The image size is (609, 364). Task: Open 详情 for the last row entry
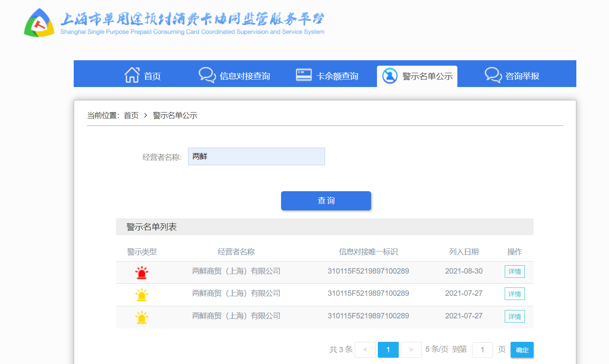tap(514, 317)
